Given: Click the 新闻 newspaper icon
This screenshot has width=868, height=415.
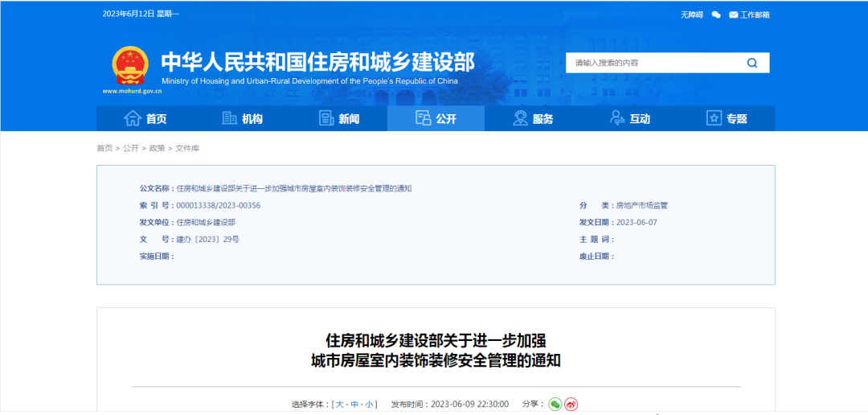Looking at the screenshot, I should 326,118.
